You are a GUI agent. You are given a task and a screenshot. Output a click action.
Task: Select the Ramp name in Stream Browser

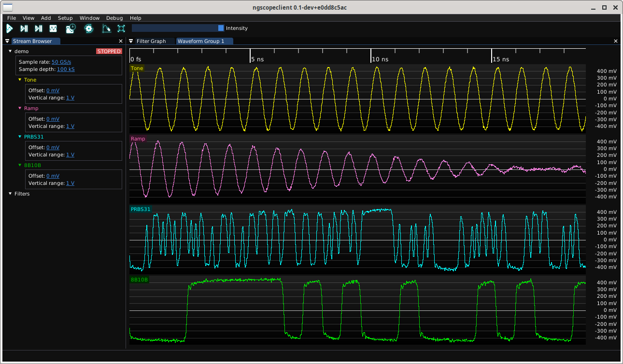point(31,108)
